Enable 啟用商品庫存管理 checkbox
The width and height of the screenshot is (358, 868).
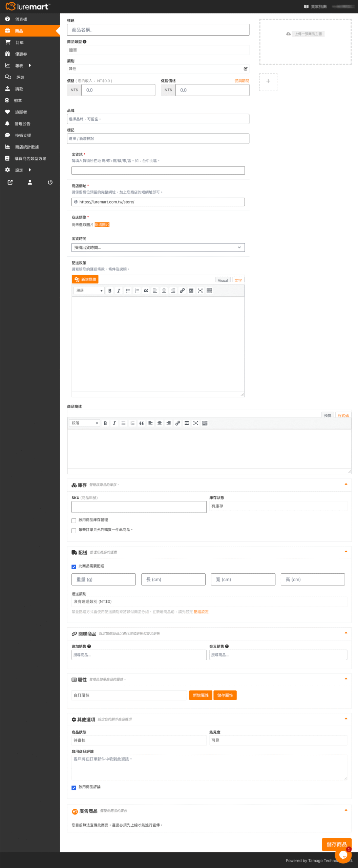pos(74,521)
